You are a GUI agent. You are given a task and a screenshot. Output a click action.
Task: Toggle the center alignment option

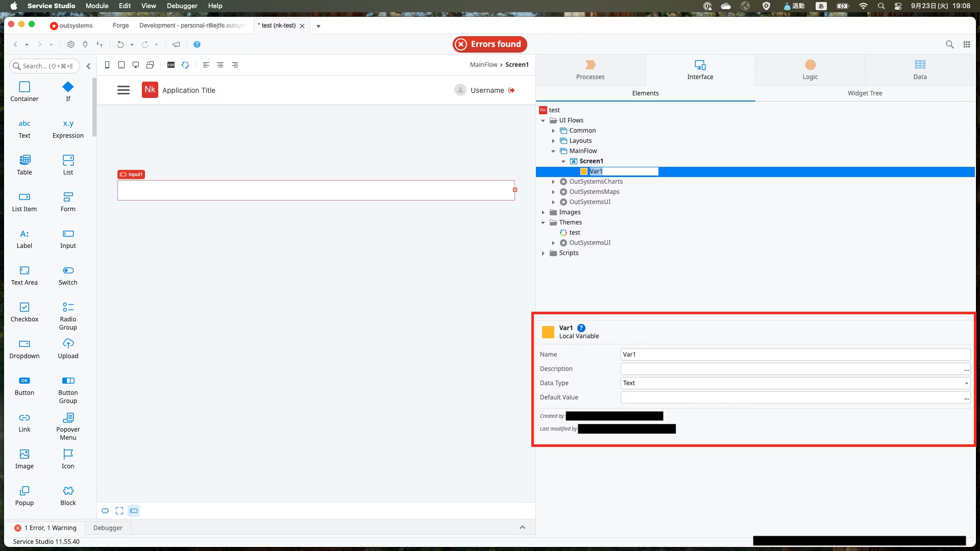(x=220, y=65)
